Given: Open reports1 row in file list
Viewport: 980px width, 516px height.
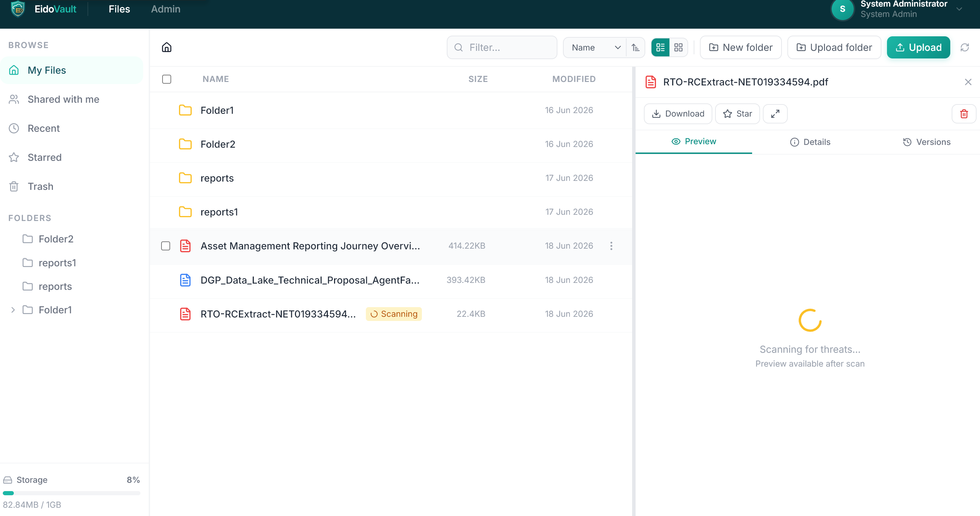Looking at the screenshot, I should point(391,212).
